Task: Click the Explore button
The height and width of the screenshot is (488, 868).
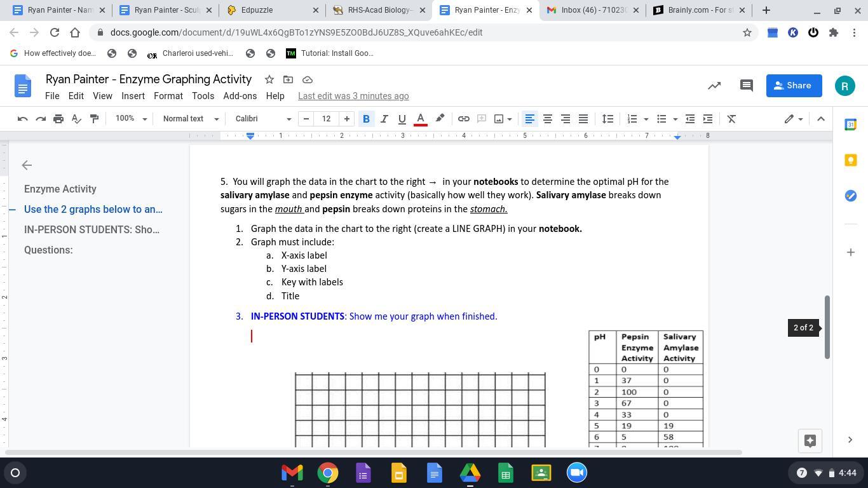Action: 810,441
